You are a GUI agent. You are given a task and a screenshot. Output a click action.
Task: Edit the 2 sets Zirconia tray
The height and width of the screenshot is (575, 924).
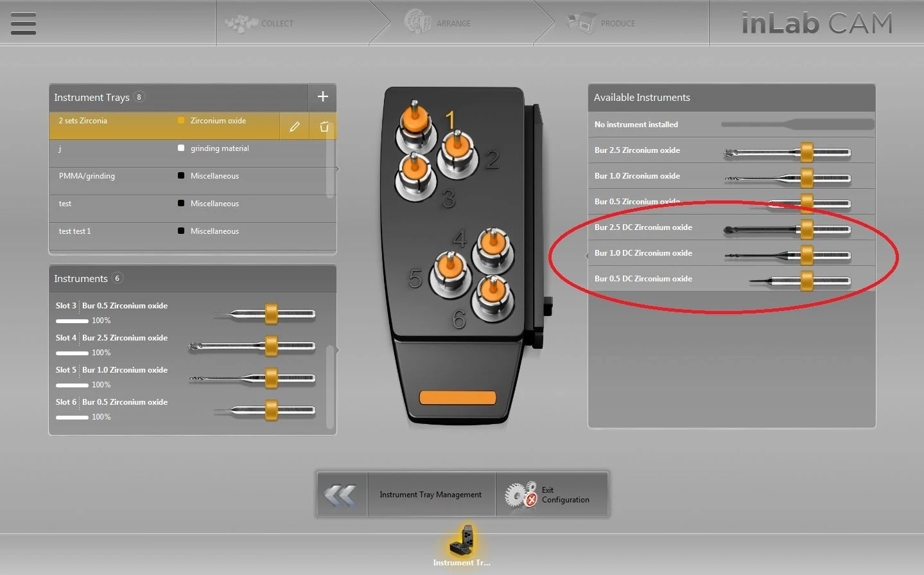pos(294,127)
